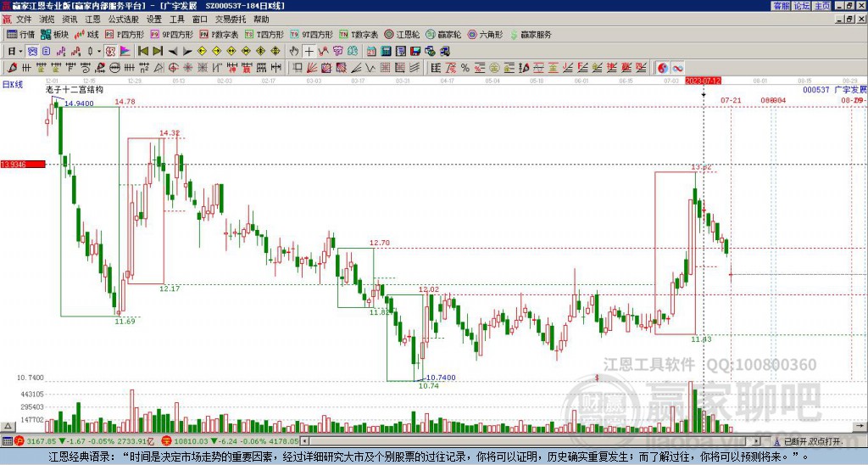
Task: Open 赢家服务 services button
Action: [x=531, y=34]
